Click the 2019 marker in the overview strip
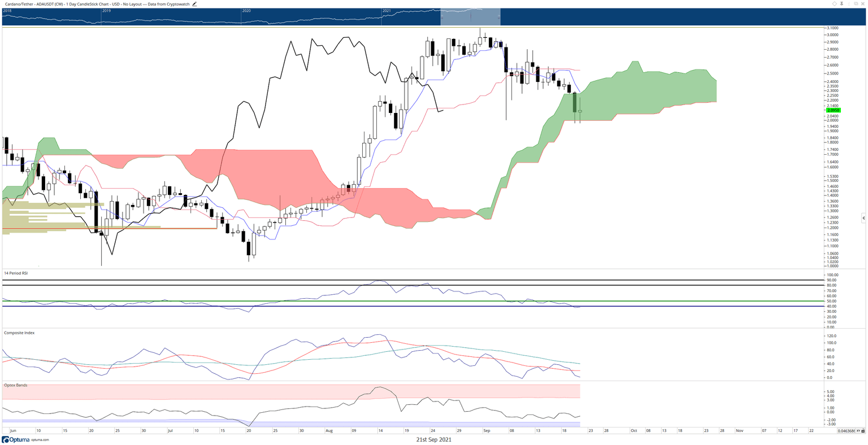Viewport: 868px width, 445px height. (x=106, y=11)
